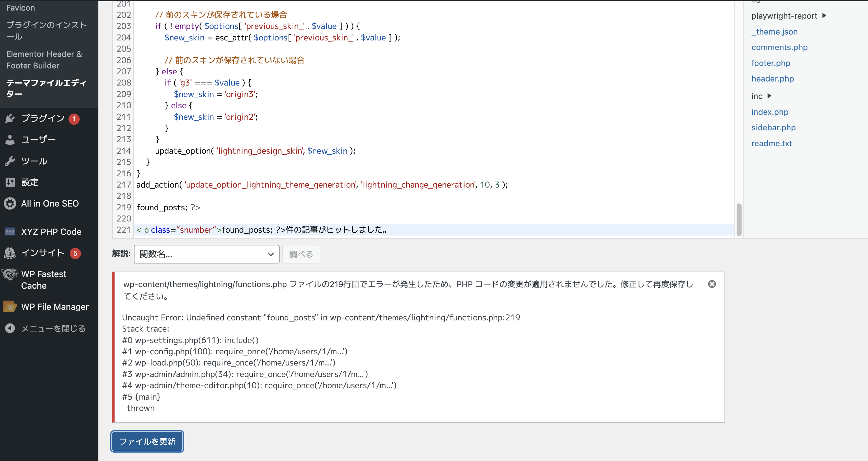Click the 調べる lookup button
This screenshot has height=461, width=868.
coord(301,254)
